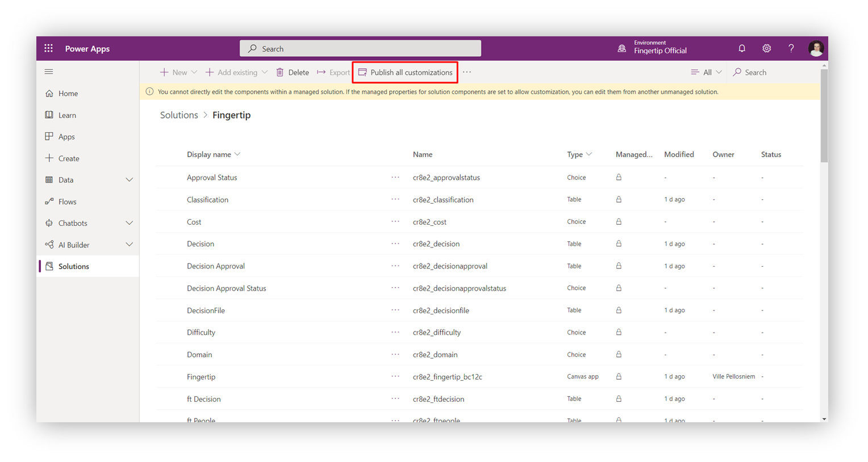
Task: Expand the AI Builder section chevron
Action: (x=129, y=245)
